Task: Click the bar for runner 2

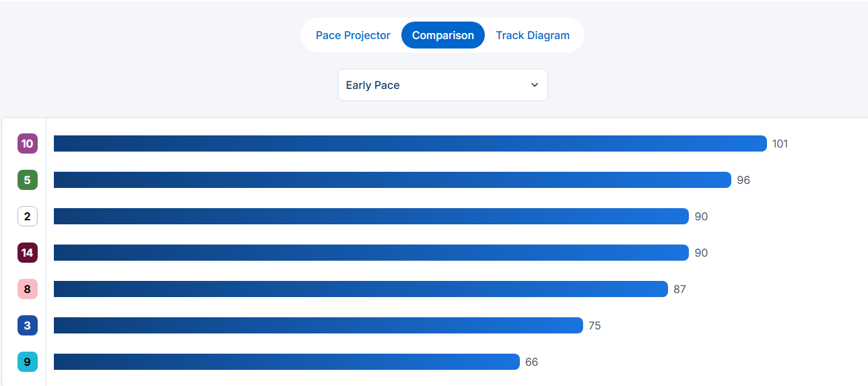Action: coord(371,216)
